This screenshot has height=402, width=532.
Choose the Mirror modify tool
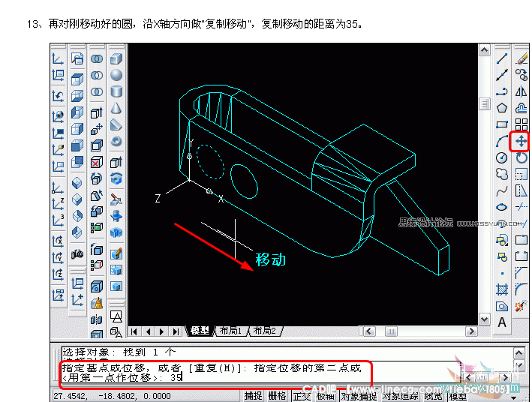point(521,91)
